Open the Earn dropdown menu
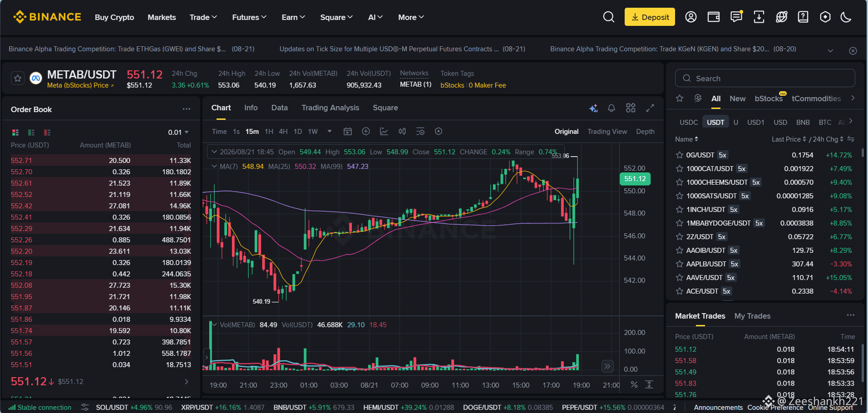 293,17
